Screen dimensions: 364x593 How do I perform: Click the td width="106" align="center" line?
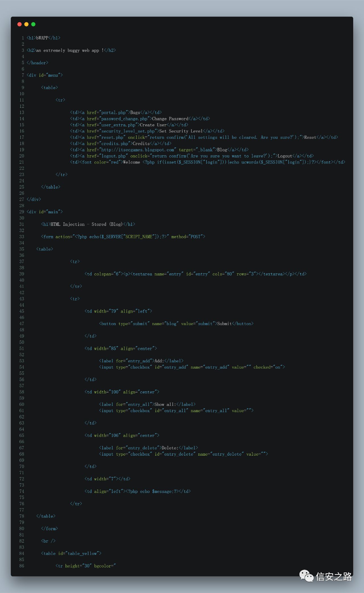[x=122, y=435]
